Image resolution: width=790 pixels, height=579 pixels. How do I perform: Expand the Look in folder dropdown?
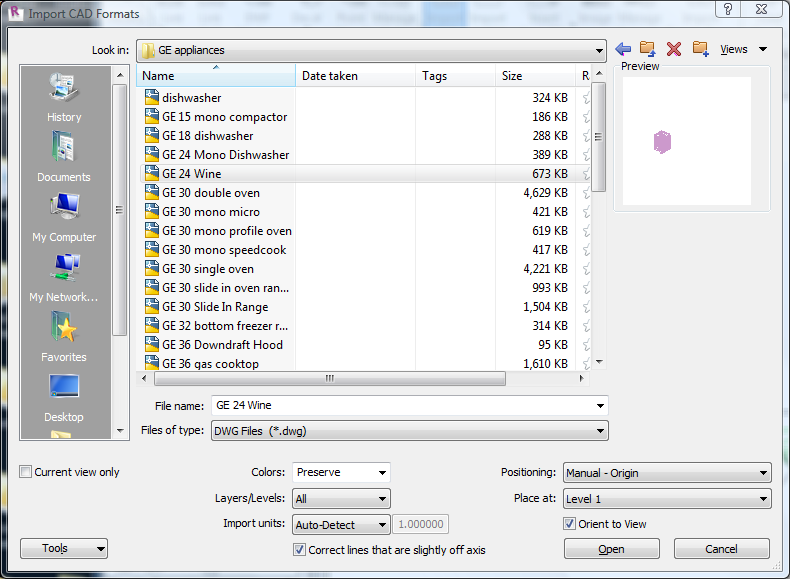(599, 50)
